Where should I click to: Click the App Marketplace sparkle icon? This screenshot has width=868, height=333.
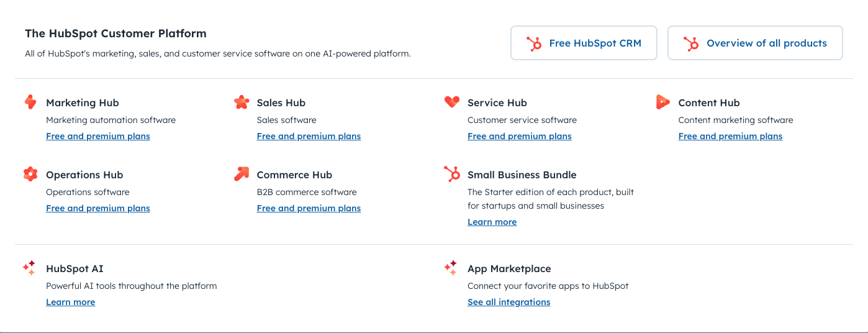[451, 268]
